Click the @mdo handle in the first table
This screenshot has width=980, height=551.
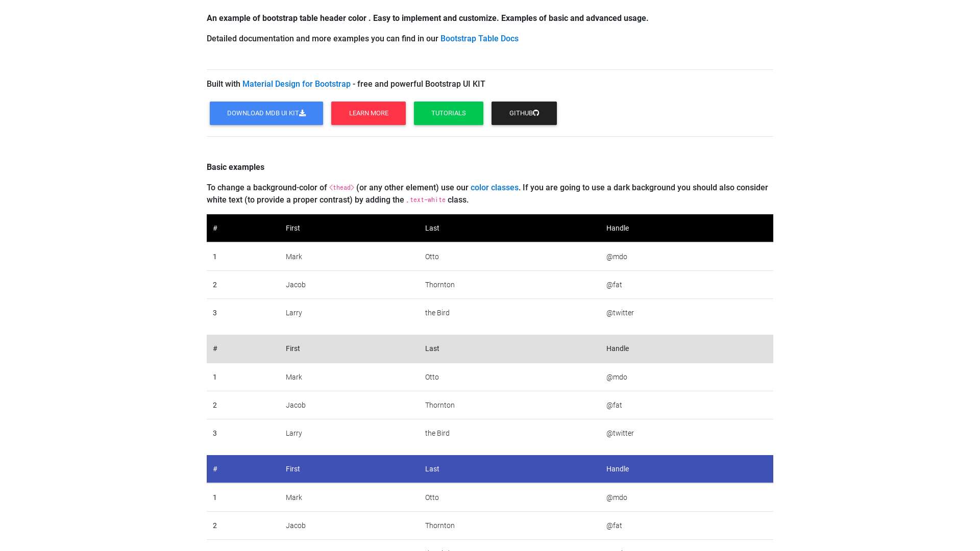617,257
